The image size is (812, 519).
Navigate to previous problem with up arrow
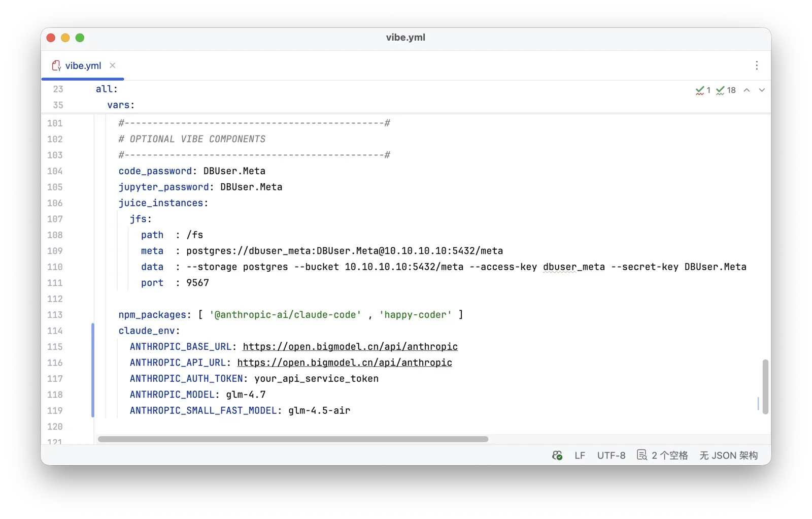746,90
